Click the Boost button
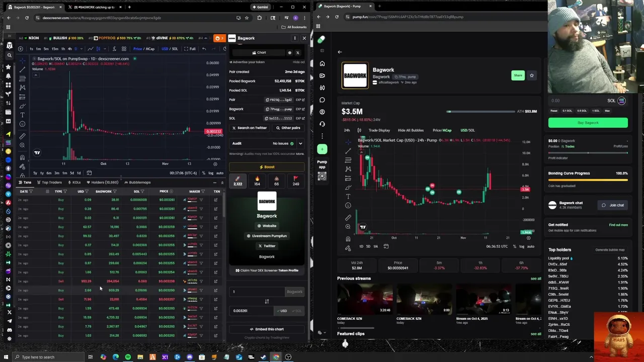The image size is (644, 362). 267,167
